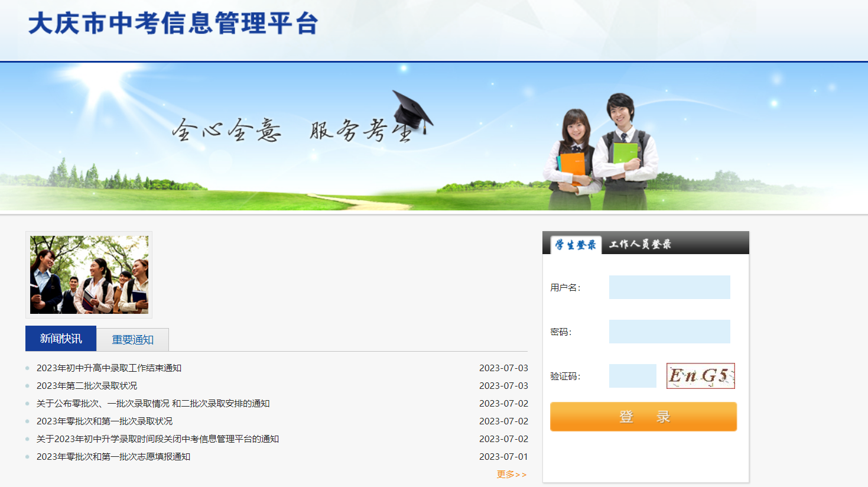Screen dimensions: 868x487
Task: Open 2023年零批次和第一批次录取状况 link
Action: [105, 421]
